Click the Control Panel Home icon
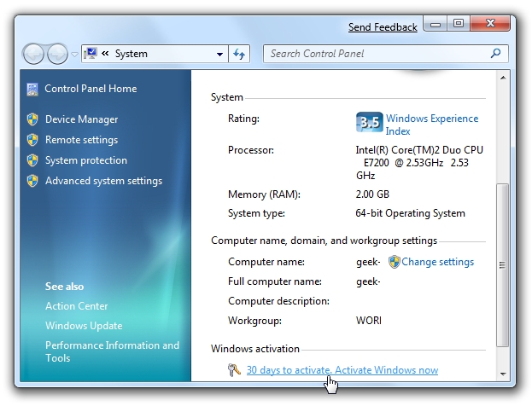The width and height of the screenshot is (532, 406). pos(32,90)
